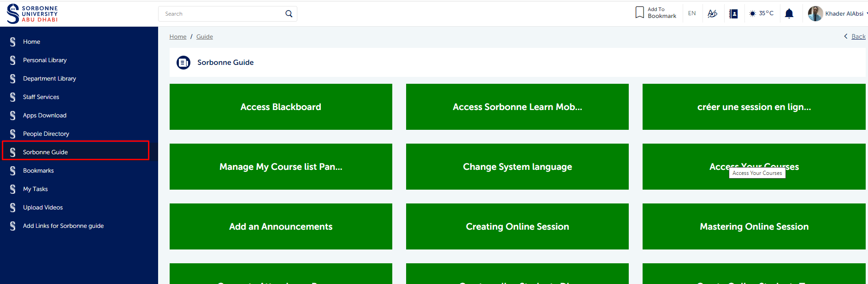Open Change System language tile
The width and height of the screenshot is (868, 284).
(517, 167)
